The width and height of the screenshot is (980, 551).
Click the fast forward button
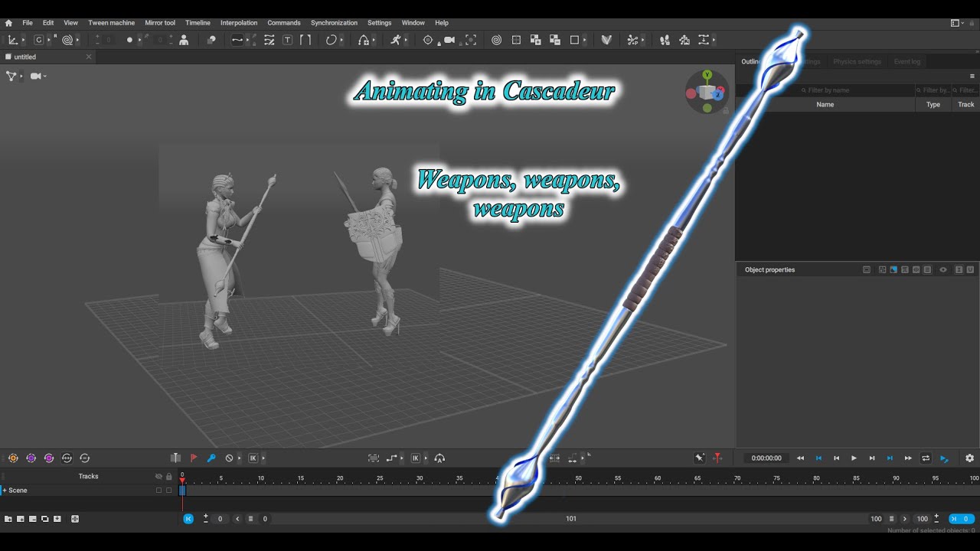point(908,458)
